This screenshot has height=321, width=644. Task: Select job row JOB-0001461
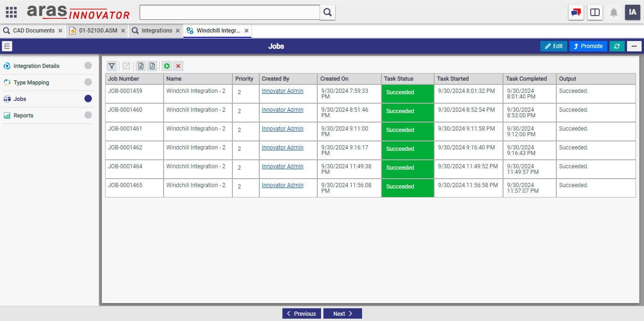point(370,132)
